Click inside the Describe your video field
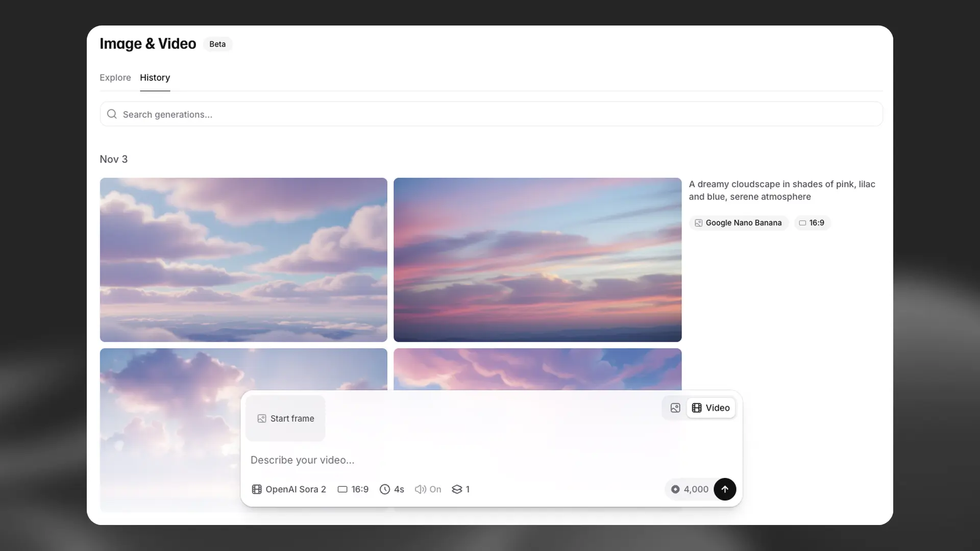This screenshot has width=980, height=551. coord(357,460)
